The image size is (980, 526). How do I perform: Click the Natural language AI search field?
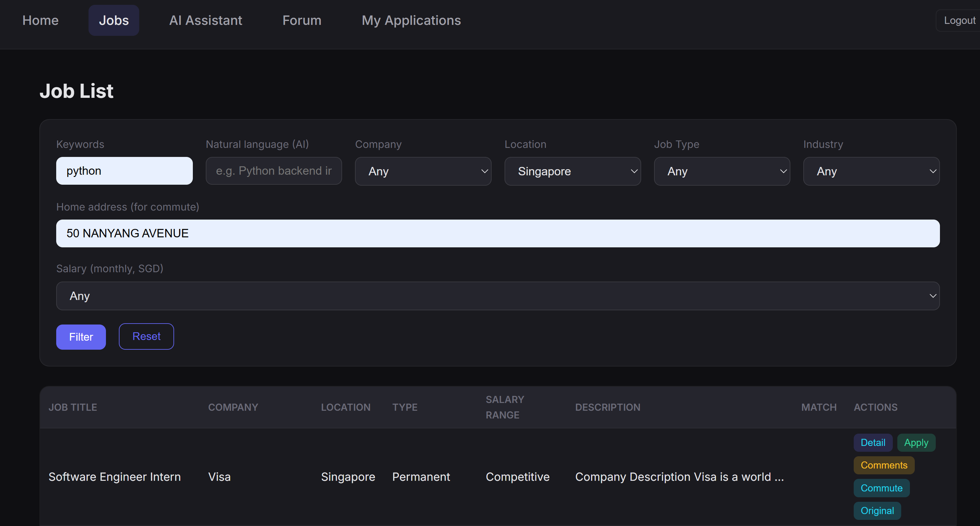coord(274,171)
